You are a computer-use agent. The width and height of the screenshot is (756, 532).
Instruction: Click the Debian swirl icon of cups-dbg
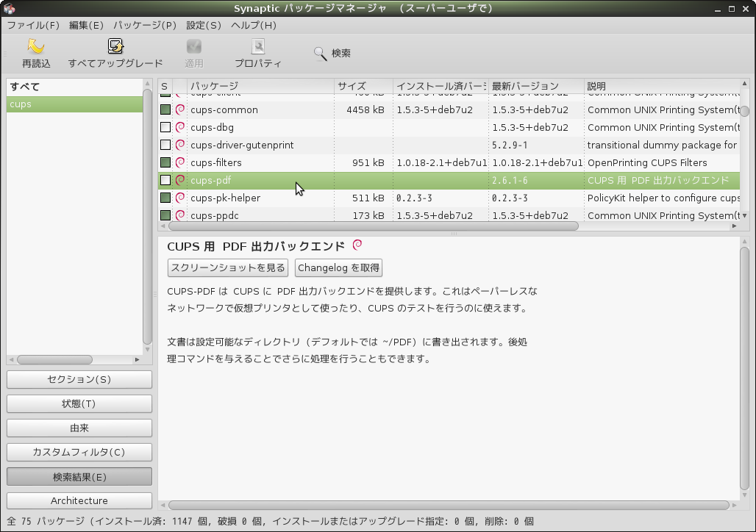coord(180,127)
